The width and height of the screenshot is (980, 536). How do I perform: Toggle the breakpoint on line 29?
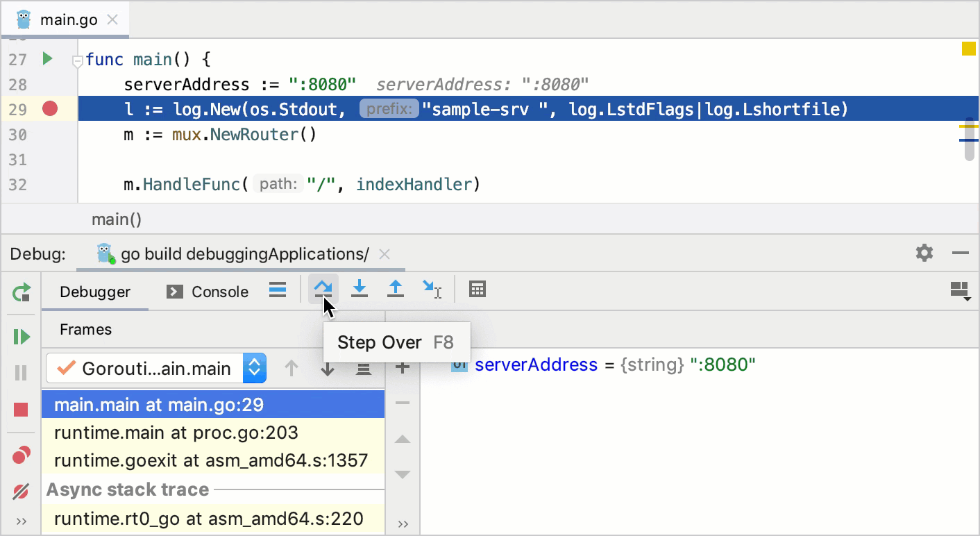coord(50,108)
